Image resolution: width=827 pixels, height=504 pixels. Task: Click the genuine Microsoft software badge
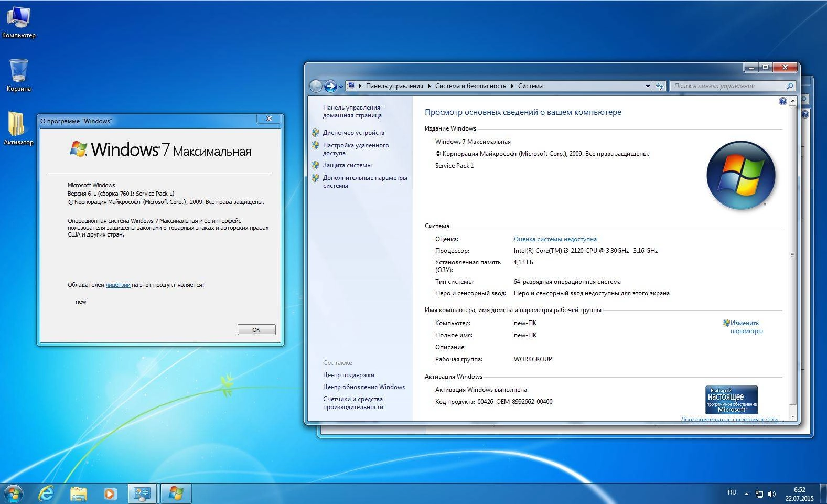tap(732, 400)
